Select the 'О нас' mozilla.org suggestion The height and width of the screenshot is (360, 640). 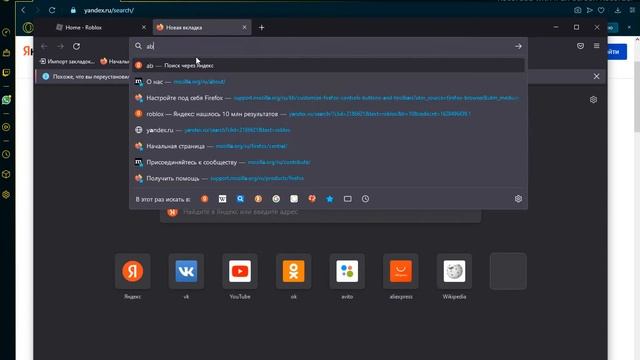click(328, 82)
